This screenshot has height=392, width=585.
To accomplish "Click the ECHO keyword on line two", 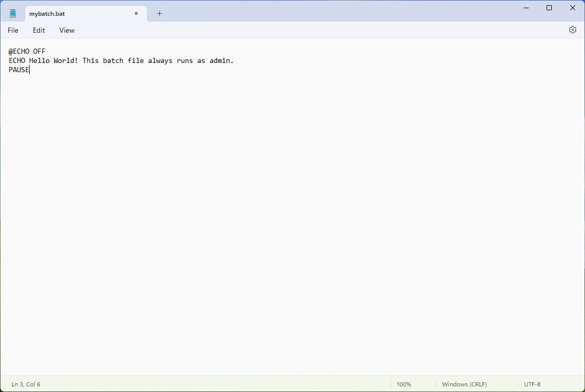I will point(17,60).
